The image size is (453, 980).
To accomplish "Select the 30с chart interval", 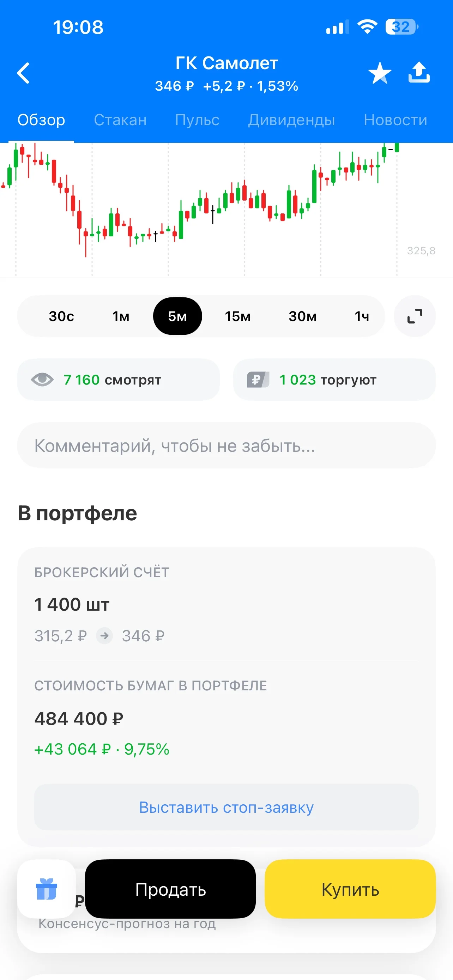I will click(61, 316).
